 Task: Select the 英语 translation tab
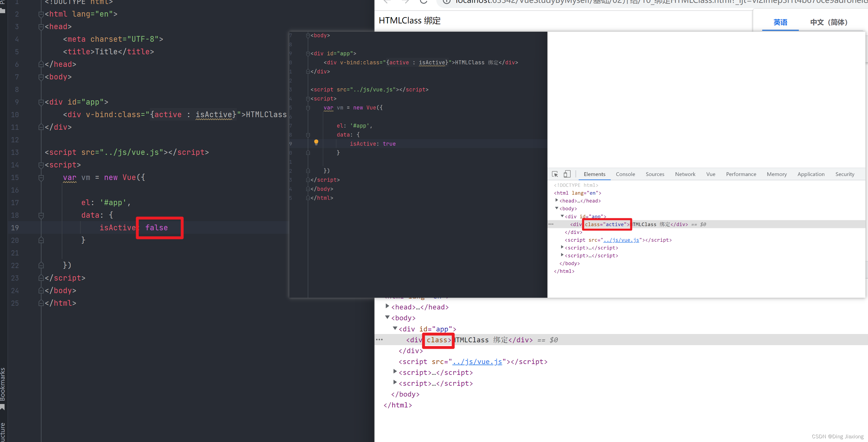780,22
